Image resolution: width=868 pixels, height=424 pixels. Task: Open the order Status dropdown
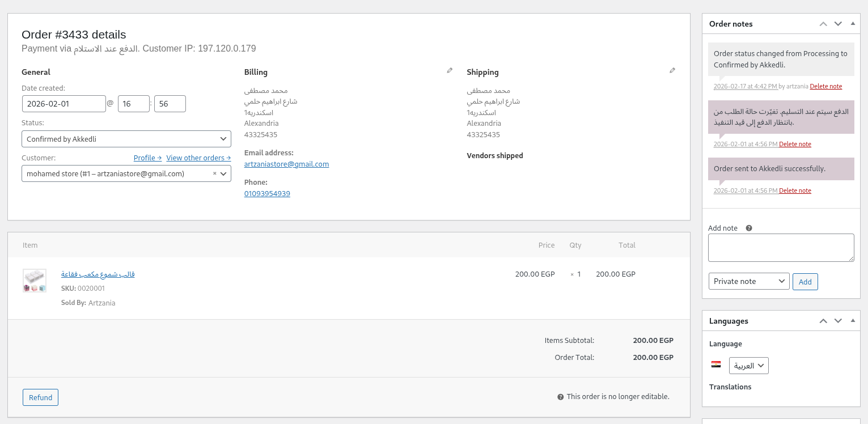(x=126, y=138)
